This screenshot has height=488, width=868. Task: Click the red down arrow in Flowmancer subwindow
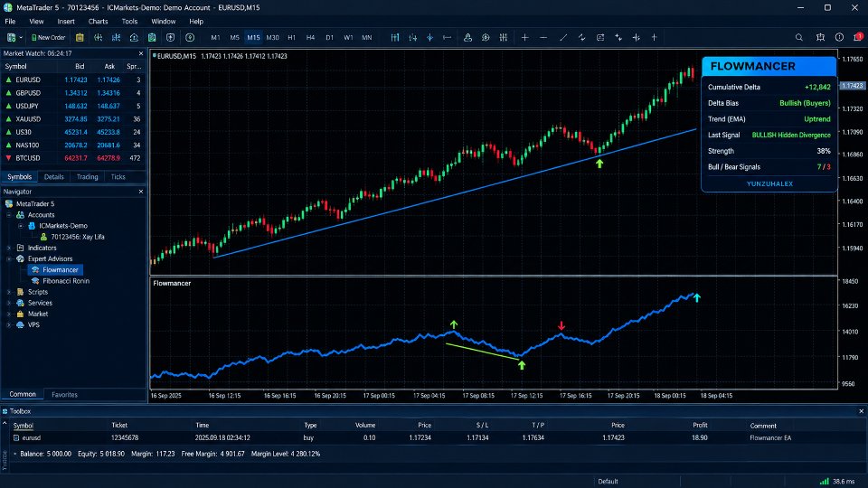click(561, 326)
